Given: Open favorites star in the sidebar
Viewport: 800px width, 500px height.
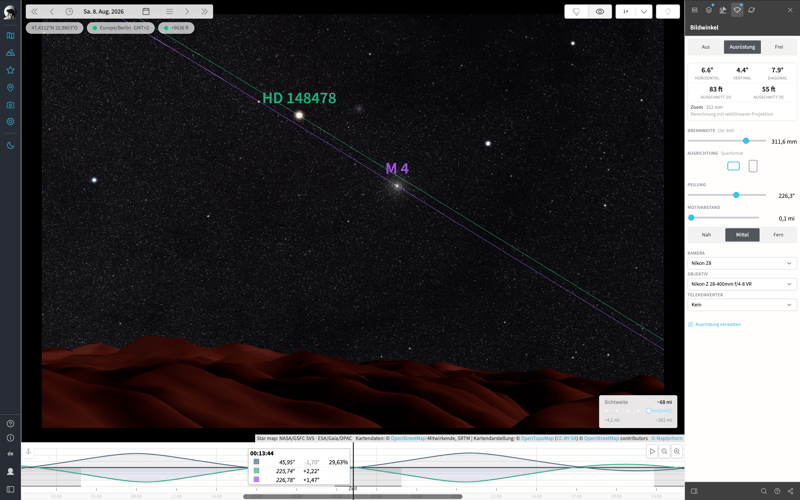Looking at the screenshot, I should [x=10, y=70].
